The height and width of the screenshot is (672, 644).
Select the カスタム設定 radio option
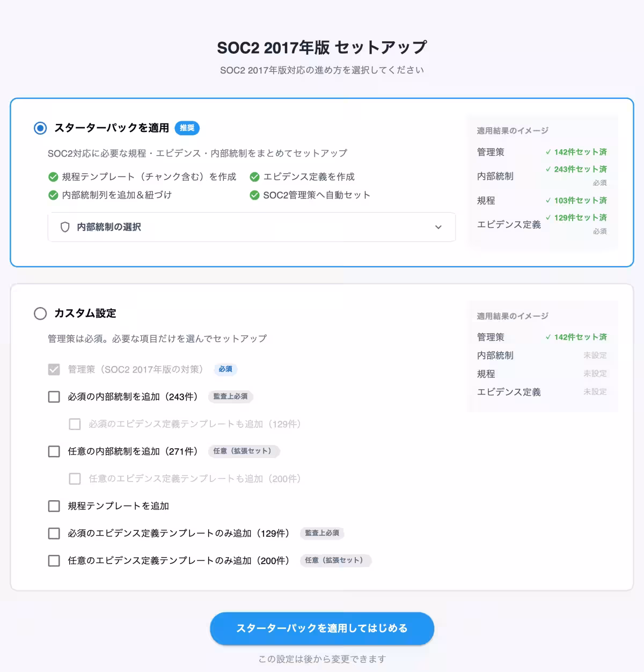40,313
